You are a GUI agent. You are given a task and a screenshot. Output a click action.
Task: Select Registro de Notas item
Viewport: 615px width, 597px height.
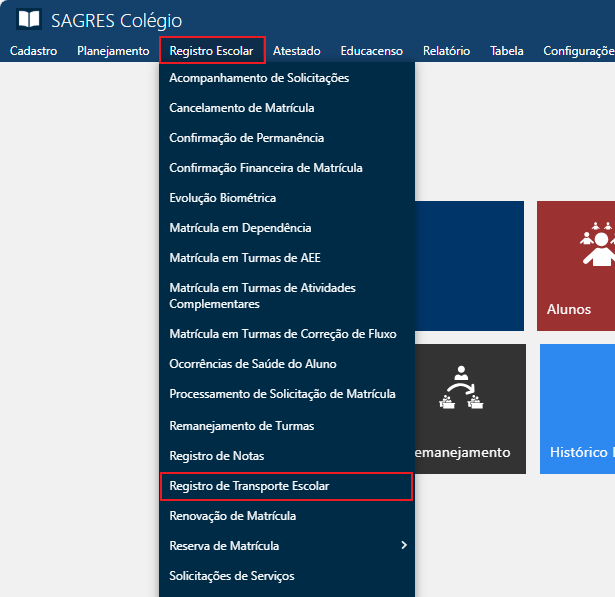pos(215,456)
